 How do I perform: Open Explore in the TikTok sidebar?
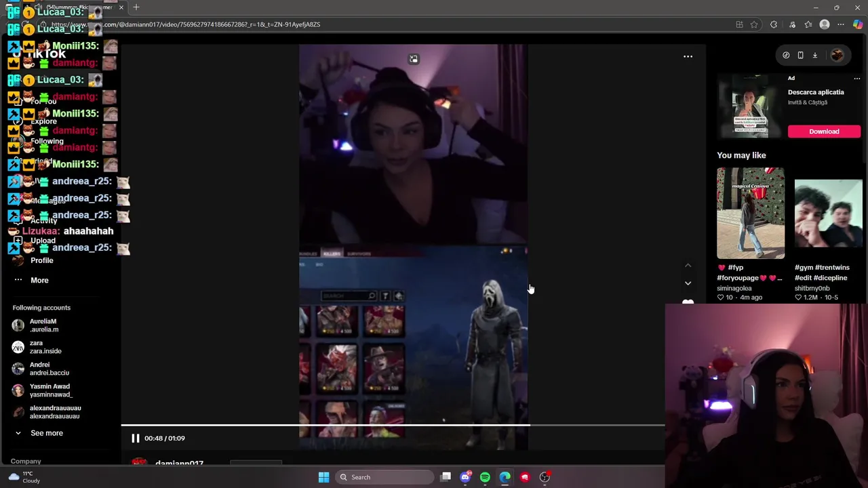click(x=43, y=121)
